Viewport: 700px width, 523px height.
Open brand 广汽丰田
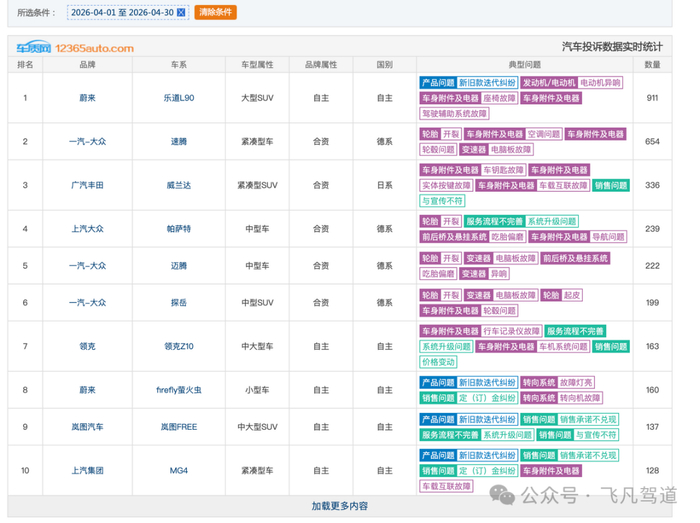coord(88,185)
